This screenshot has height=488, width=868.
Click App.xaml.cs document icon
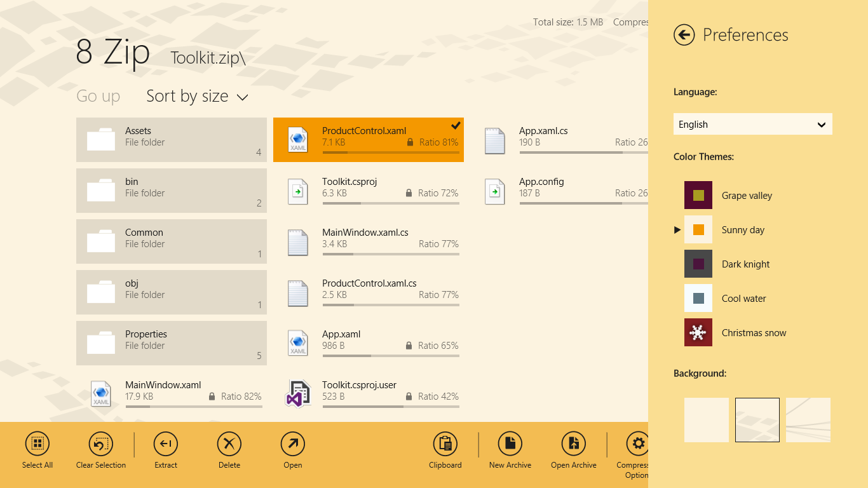[495, 140]
